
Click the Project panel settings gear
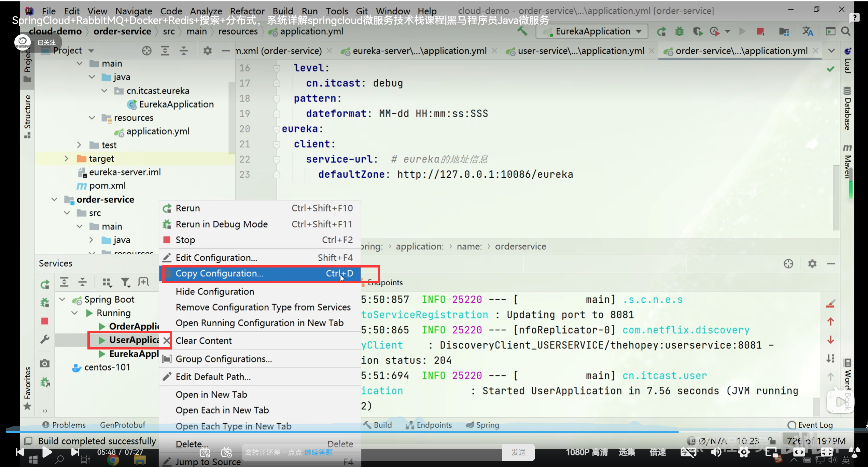207,51
